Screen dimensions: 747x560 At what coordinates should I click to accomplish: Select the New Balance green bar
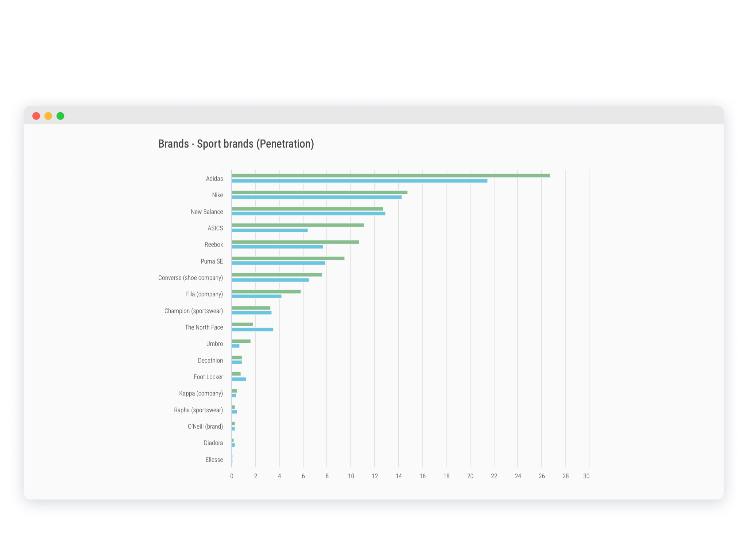tap(307, 209)
